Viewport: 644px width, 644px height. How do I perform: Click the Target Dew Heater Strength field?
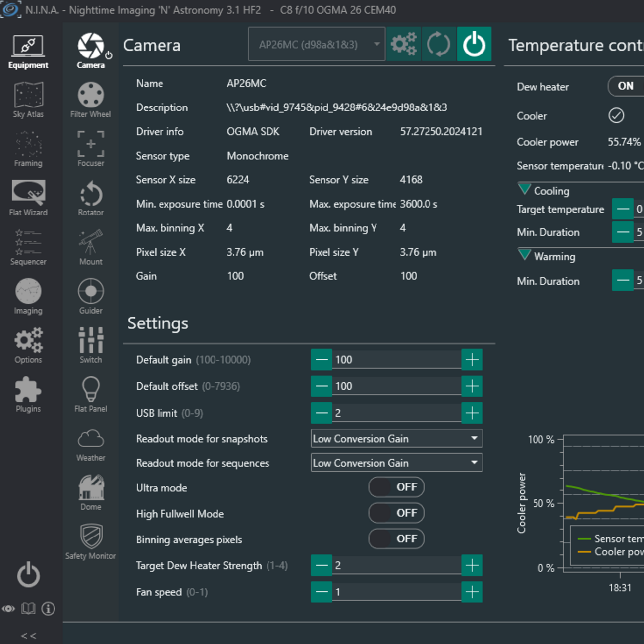[397, 565]
